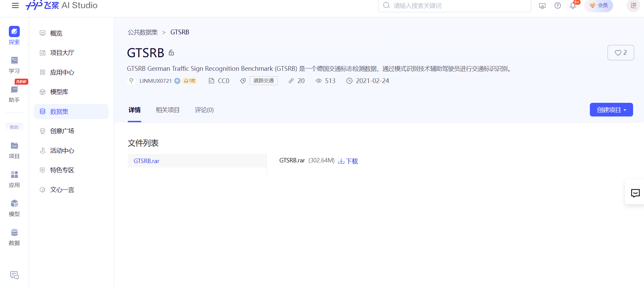
Task: Open the 应用 apps sidebar icon
Action: [x=14, y=179]
